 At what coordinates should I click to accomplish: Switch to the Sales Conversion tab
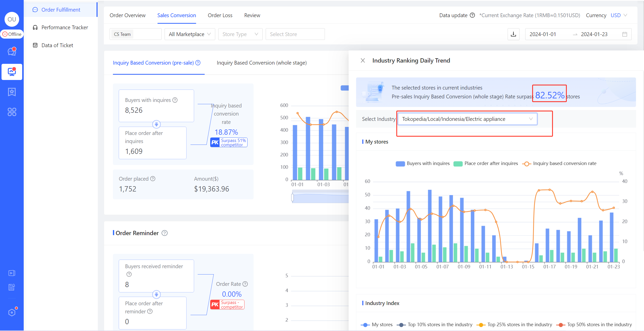pyautogui.click(x=177, y=15)
